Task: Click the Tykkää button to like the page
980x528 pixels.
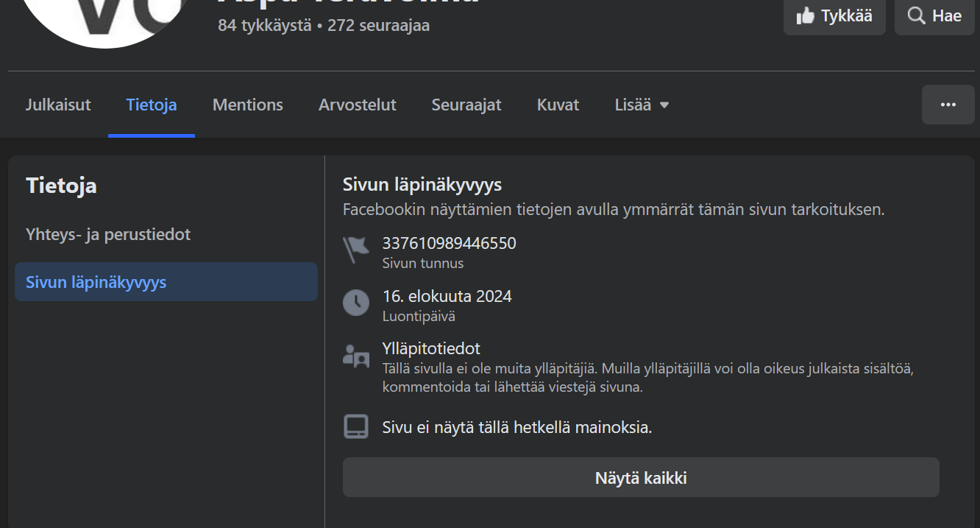Action: point(834,16)
